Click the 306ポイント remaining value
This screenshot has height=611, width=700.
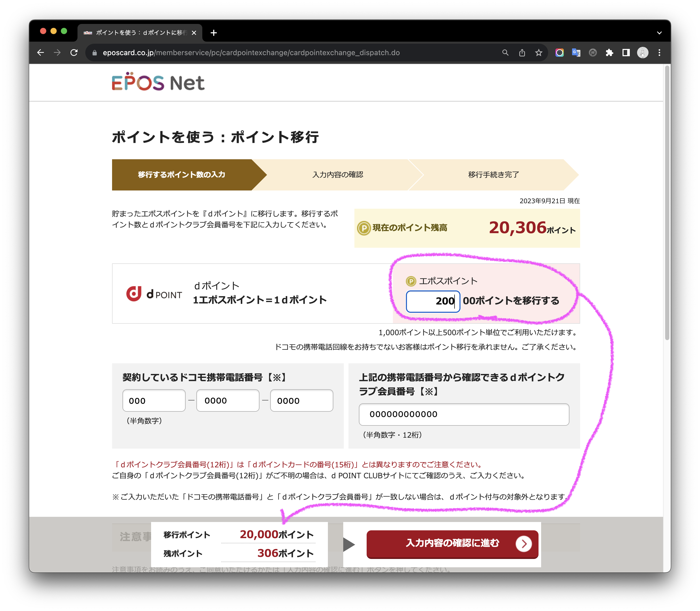point(286,553)
